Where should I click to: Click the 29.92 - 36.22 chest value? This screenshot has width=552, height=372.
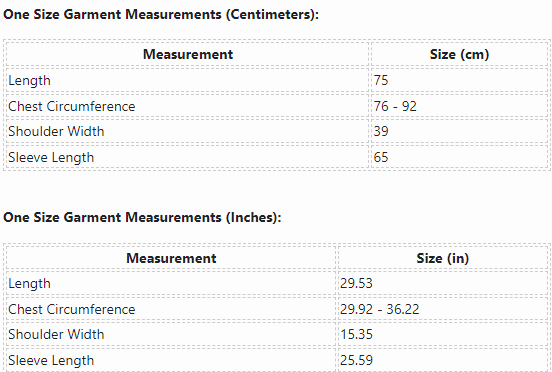point(380,309)
